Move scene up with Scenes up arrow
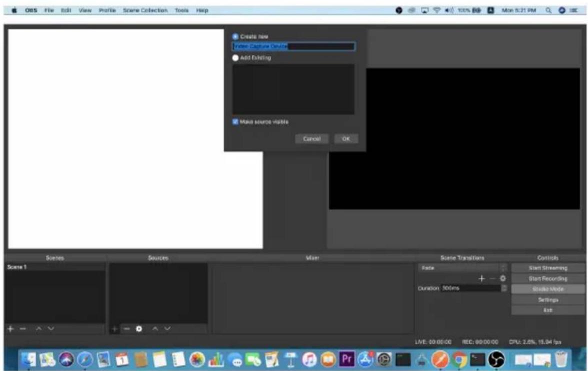This screenshot has height=371, width=588. (x=38, y=328)
